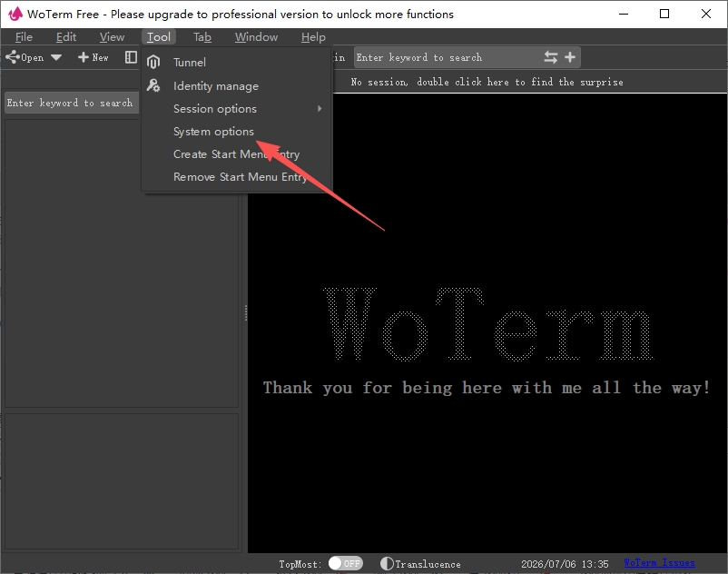
Task: Click the date and time in status bar
Action: click(565, 564)
